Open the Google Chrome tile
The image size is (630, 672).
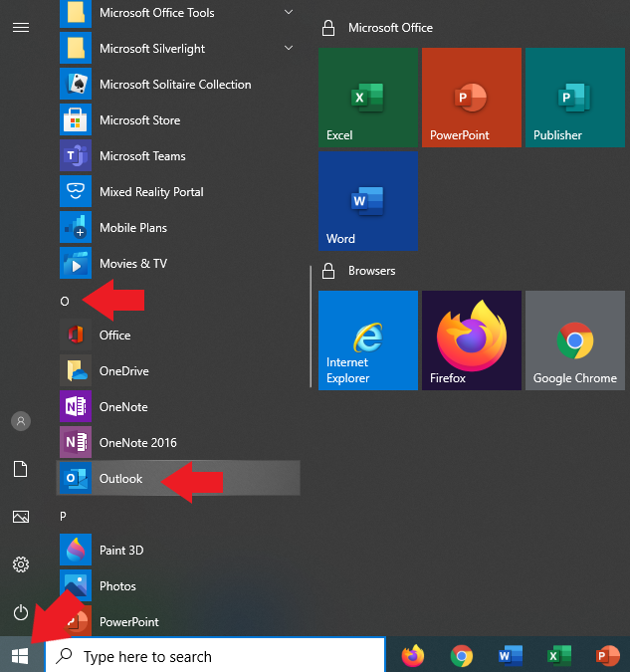pyautogui.click(x=575, y=340)
